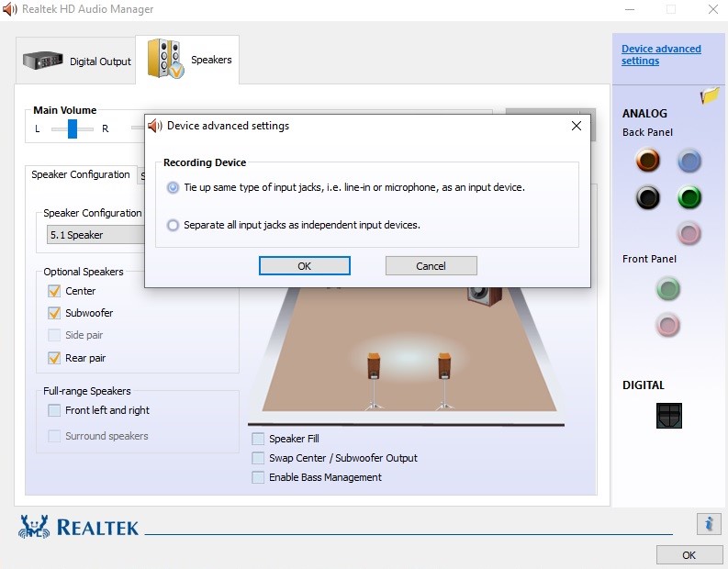This screenshot has width=728, height=569.
Task: Close the Device advanced settings dialog
Action: [x=577, y=126]
